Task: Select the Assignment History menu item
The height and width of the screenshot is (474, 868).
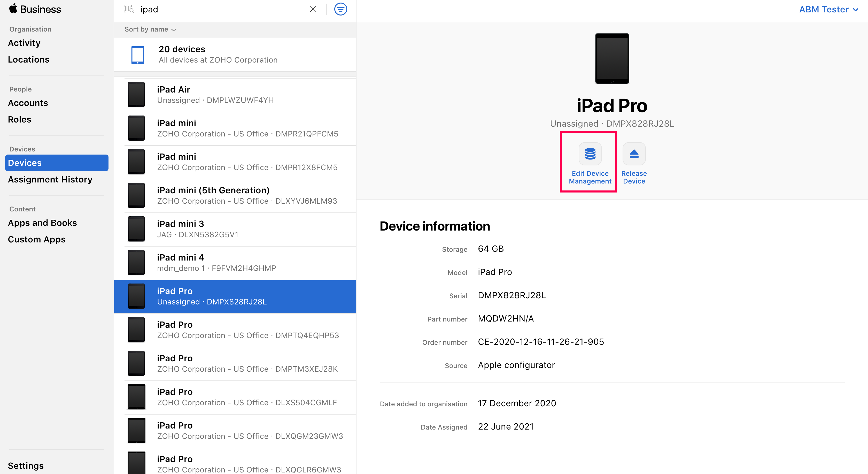Action: (50, 179)
